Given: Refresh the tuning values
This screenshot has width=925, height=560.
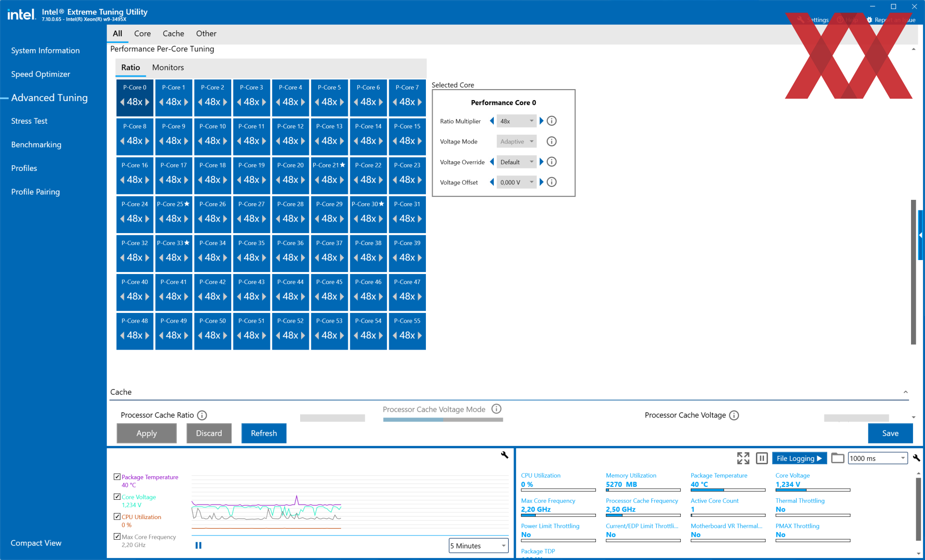Looking at the screenshot, I should [x=264, y=433].
